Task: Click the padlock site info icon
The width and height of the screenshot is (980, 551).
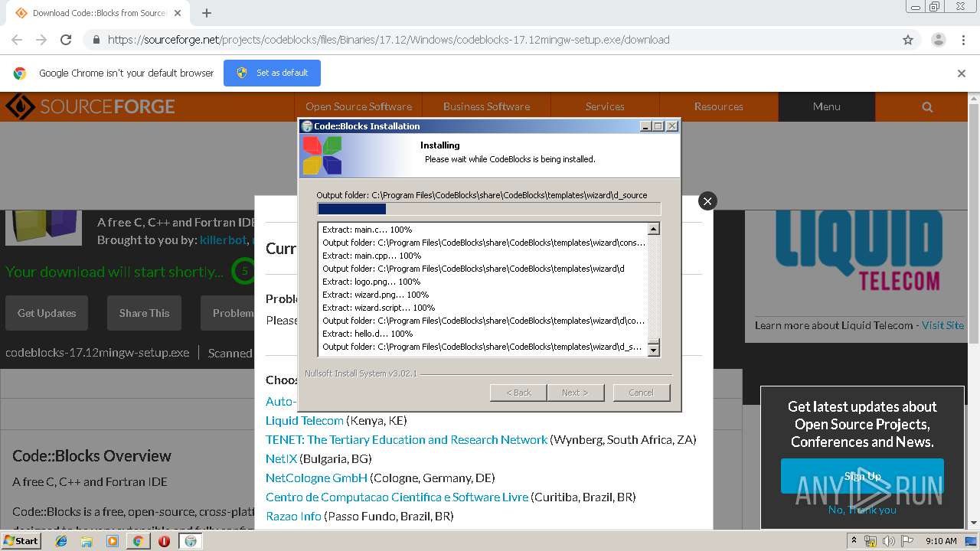Action: (96, 40)
